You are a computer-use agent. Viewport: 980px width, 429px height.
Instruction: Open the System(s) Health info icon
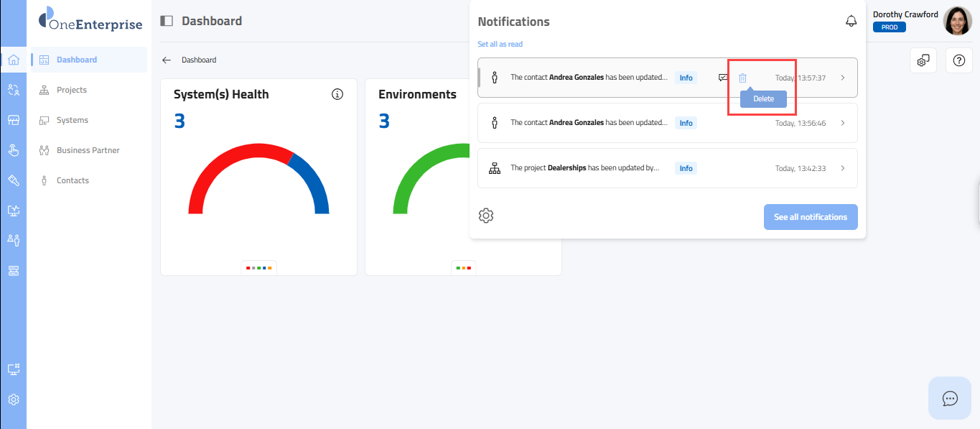point(337,95)
